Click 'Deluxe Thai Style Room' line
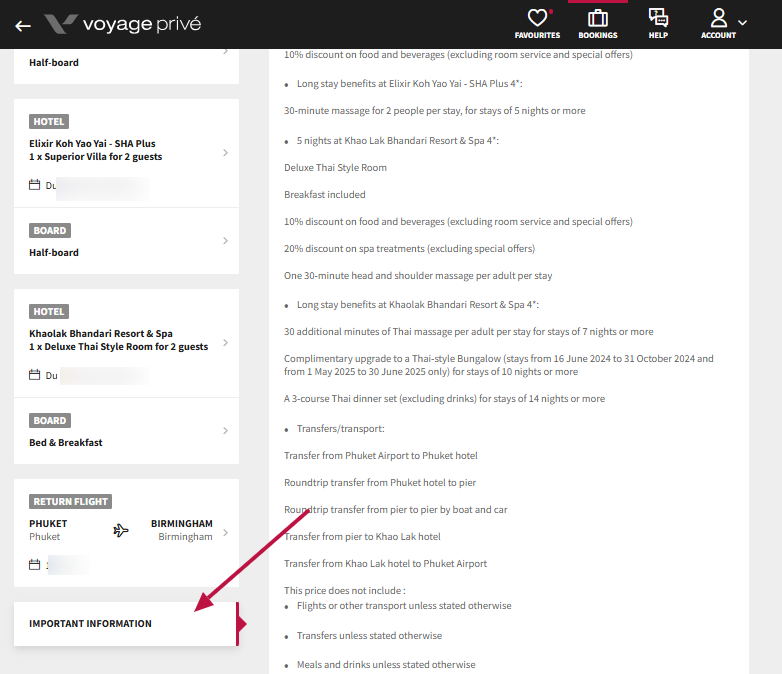This screenshot has width=782, height=674. [335, 168]
